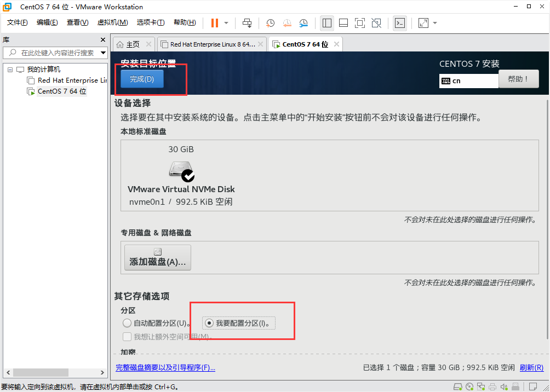
Task: Open the 虚拟机 menu
Action: click(112, 22)
